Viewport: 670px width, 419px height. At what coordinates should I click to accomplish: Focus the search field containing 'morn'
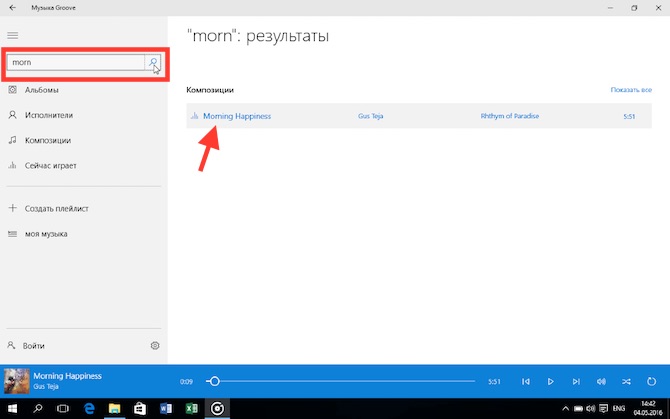tap(76, 62)
